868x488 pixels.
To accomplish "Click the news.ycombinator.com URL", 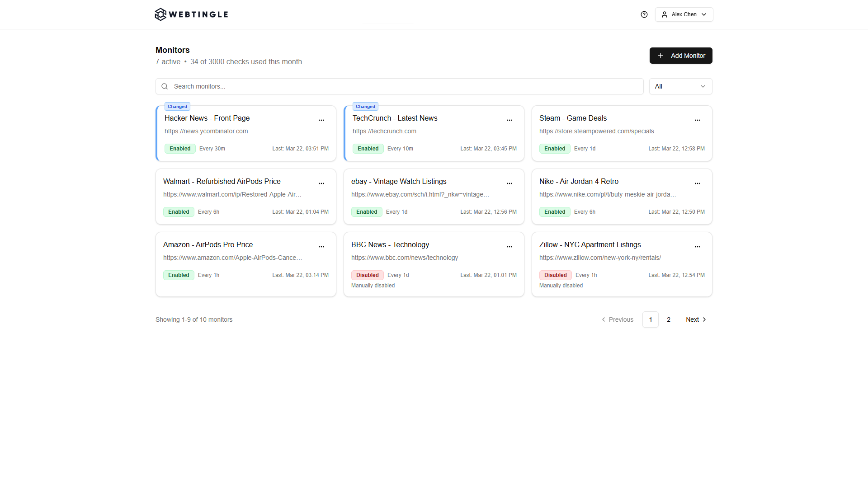I will (206, 131).
